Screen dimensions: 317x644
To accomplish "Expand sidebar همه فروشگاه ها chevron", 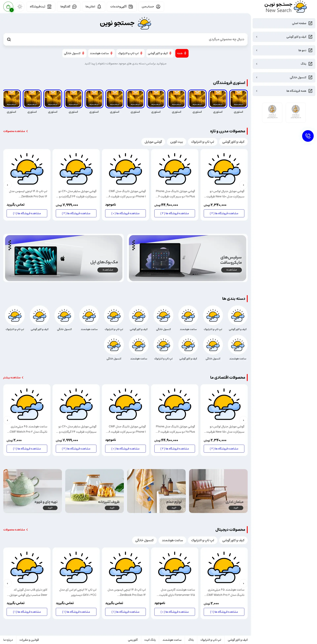I will pyautogui.click(x=257, y=91).
